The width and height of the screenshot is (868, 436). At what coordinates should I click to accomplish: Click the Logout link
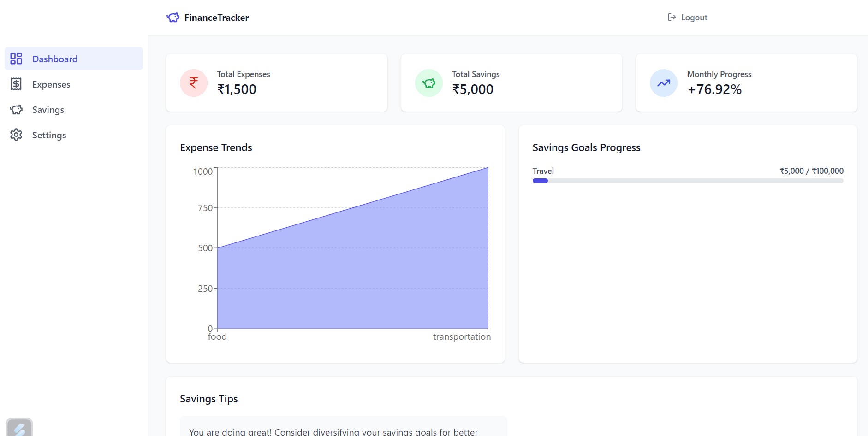click(688, 17)
